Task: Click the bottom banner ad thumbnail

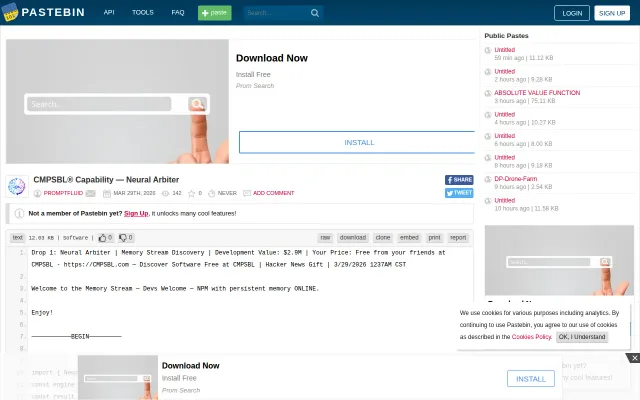Action: [x=118, y=377]
